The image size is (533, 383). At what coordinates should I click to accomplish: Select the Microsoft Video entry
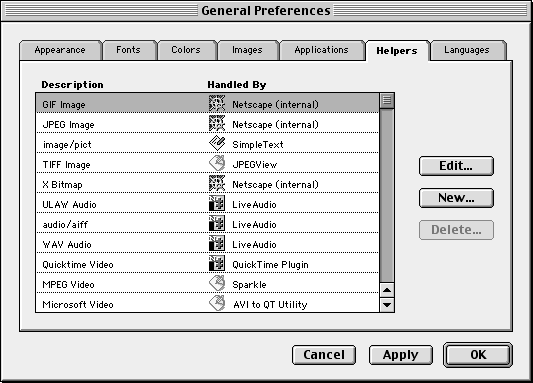[x=207, y=303]
